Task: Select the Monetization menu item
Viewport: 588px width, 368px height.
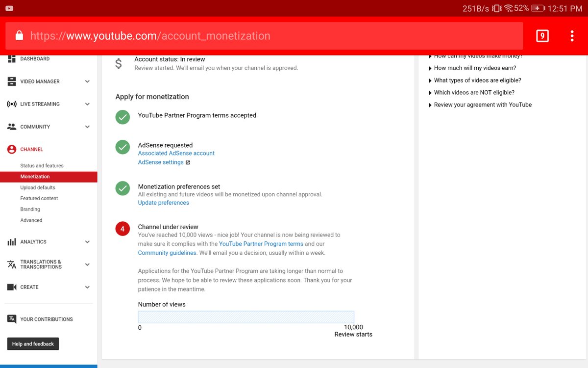Action: [x=49, y=177]
